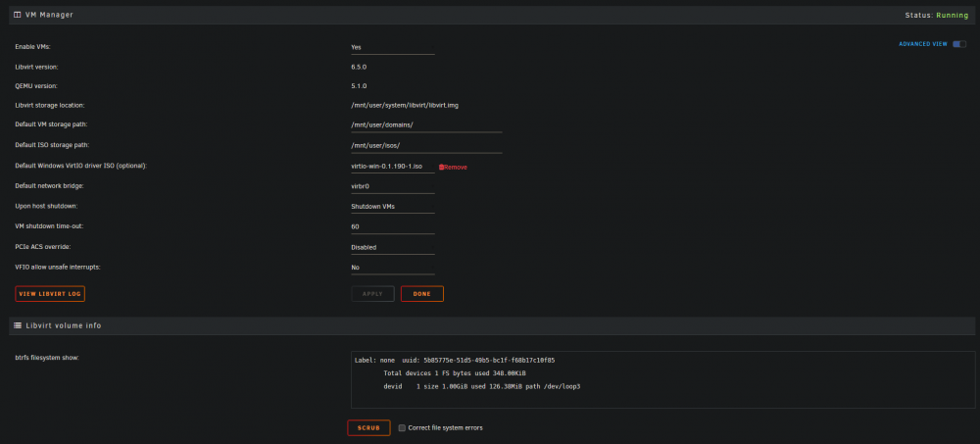Open the Enable VMs dropdown

click(393, 47)
